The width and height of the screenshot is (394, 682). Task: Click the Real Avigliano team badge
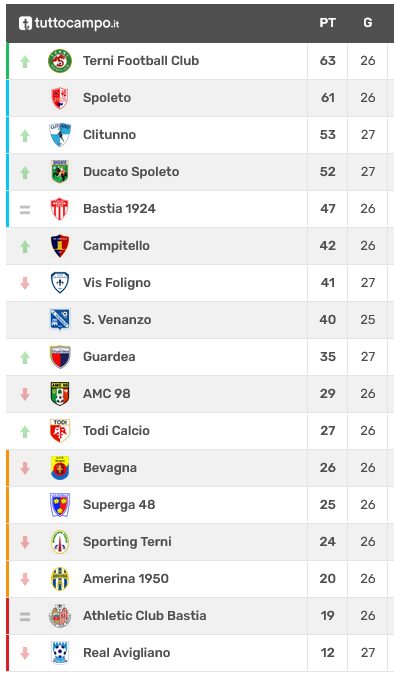point(60,652)
